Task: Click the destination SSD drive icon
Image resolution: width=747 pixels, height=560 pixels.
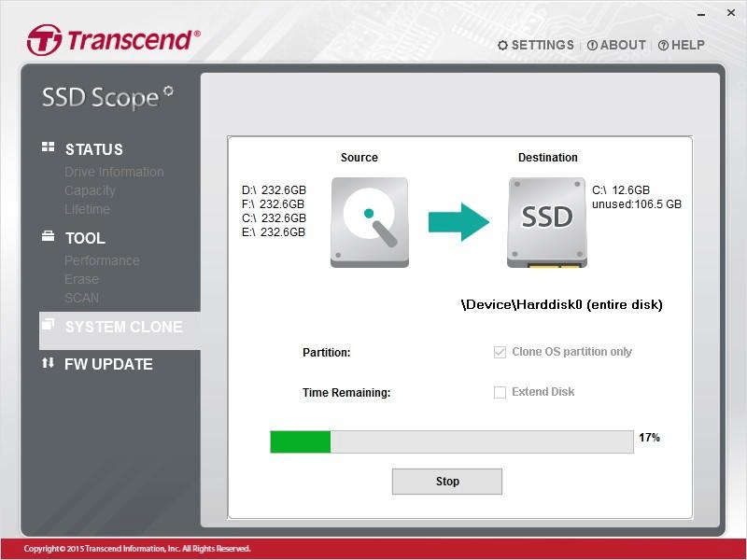Action: click(547, 222)
